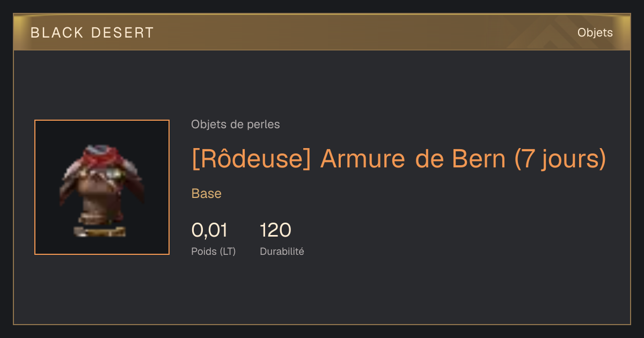Select the Base grade label
This screenshot has width=644, height=338.
tap(207, 194)
